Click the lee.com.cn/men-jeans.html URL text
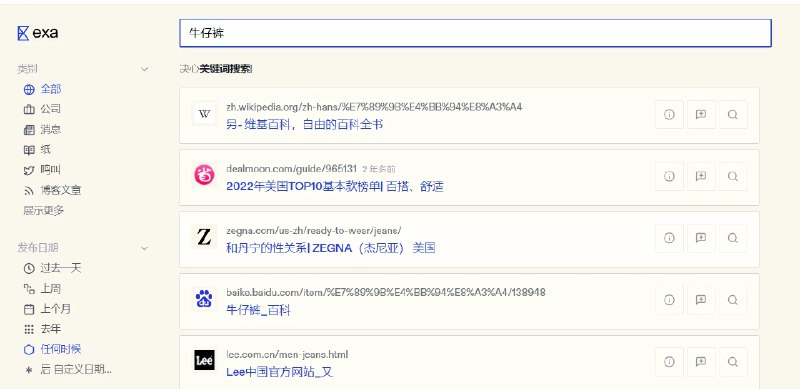 (287, 354)
